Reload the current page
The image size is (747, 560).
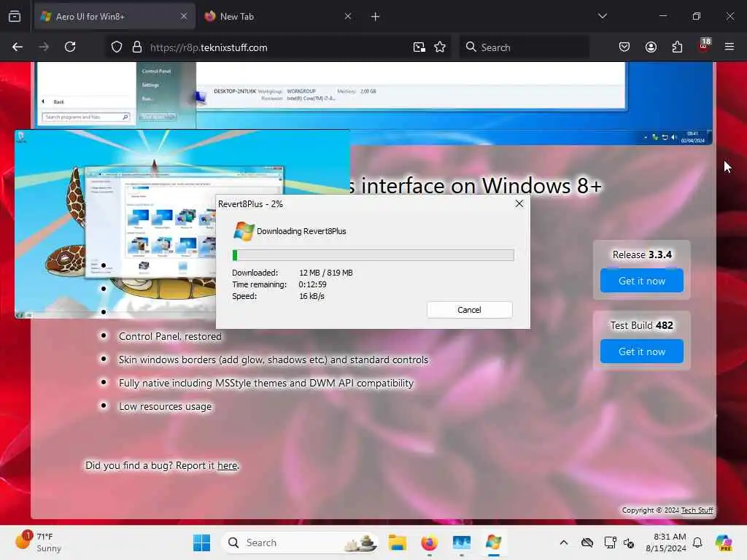point(71,47)
